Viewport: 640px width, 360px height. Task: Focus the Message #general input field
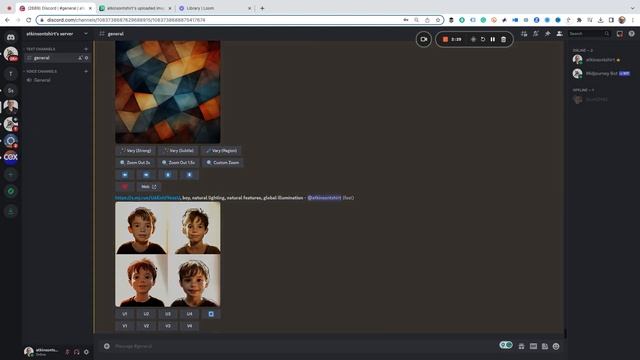(x=302, y=346)
